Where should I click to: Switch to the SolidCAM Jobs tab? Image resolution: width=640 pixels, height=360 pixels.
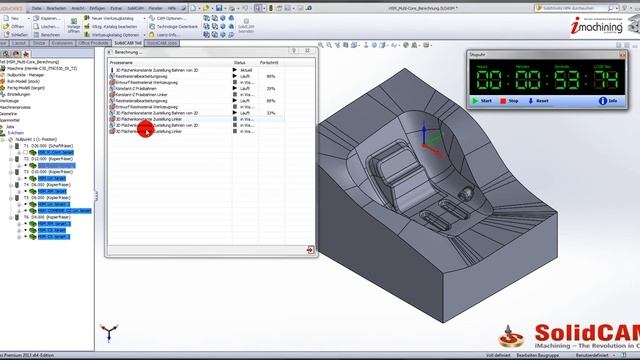pyautogui.click(x=162, y=43)
